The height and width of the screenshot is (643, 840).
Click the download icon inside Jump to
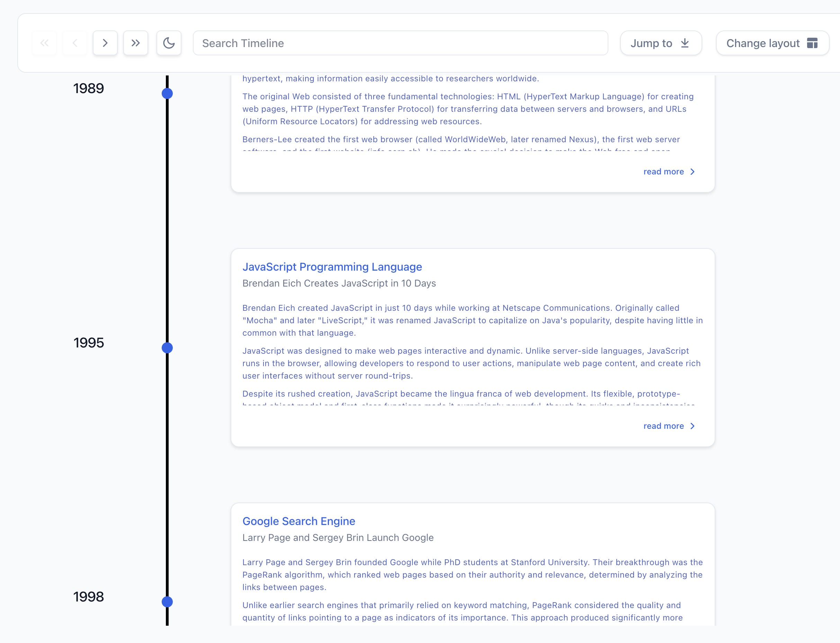point(685,43)
